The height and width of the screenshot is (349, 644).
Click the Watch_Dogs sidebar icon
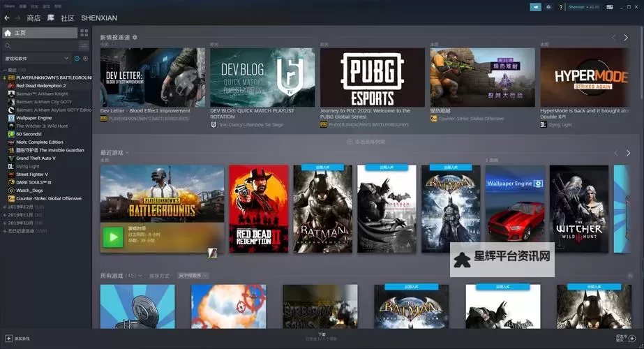[11, 191]
